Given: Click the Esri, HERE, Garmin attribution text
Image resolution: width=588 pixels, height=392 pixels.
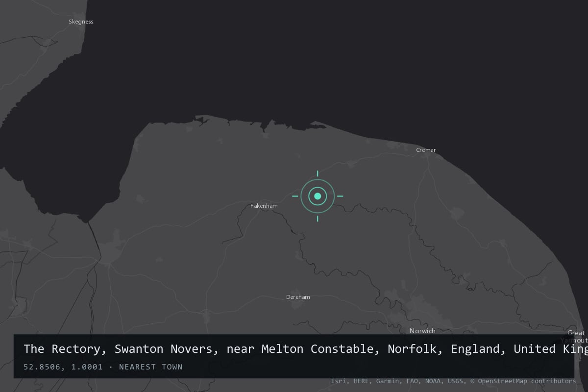Looking at the screenshot, I should coord(453,381).
